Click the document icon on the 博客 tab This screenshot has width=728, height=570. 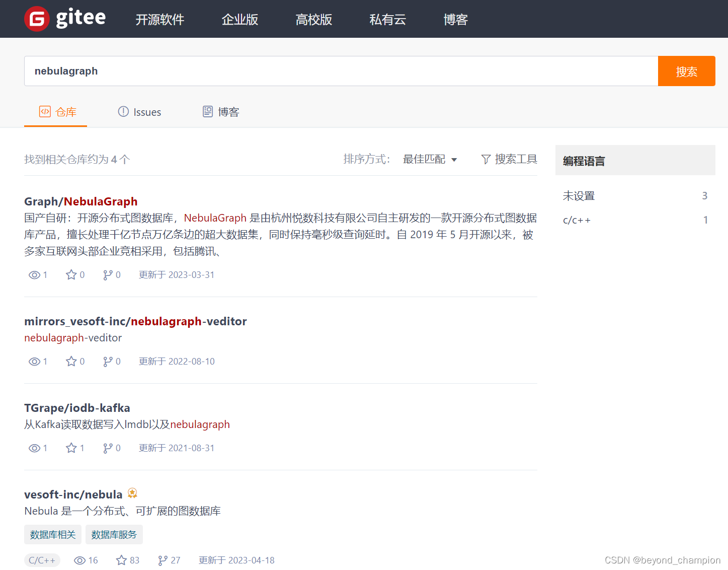coord(208,111)
